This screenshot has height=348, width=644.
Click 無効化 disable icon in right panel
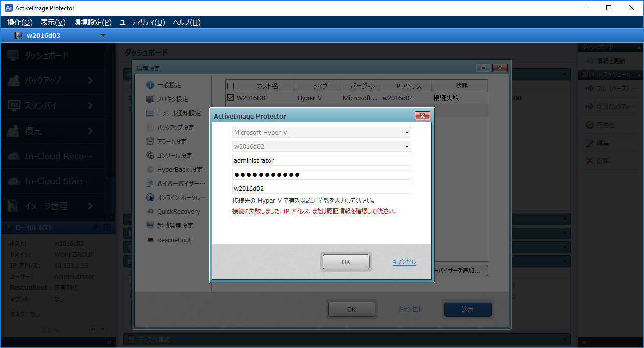(x=590, y=125)
